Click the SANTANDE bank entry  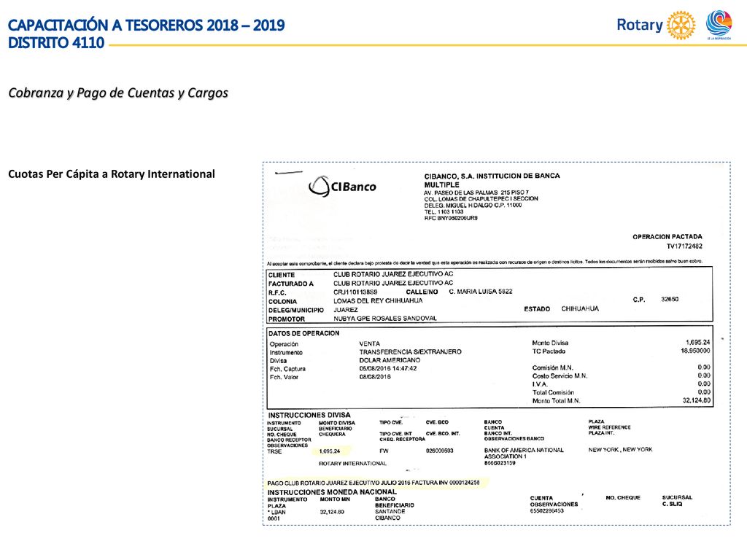(390, 511)
